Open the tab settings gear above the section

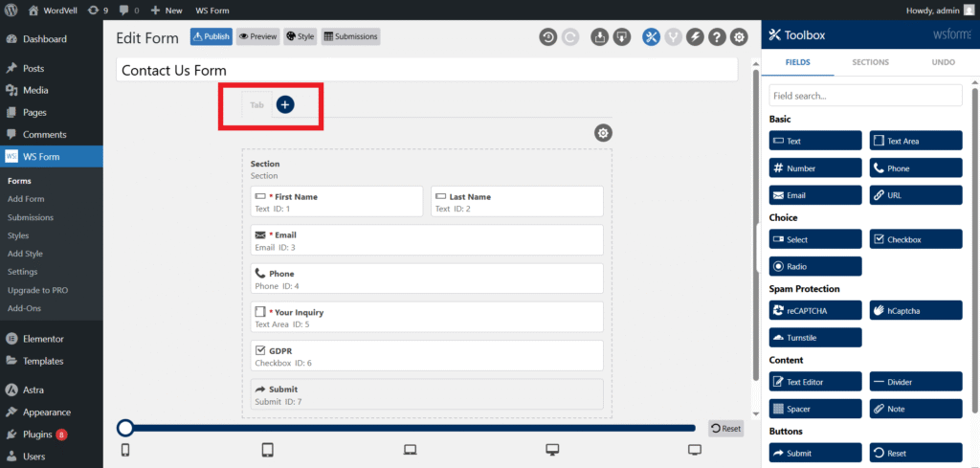[603, 133]
